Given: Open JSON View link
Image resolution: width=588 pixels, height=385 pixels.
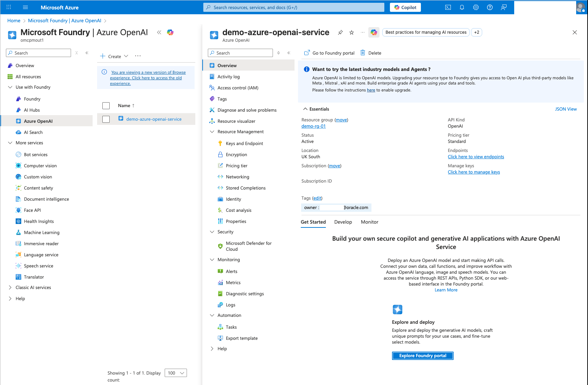Looking at the screenshot, I should point(566,109).
